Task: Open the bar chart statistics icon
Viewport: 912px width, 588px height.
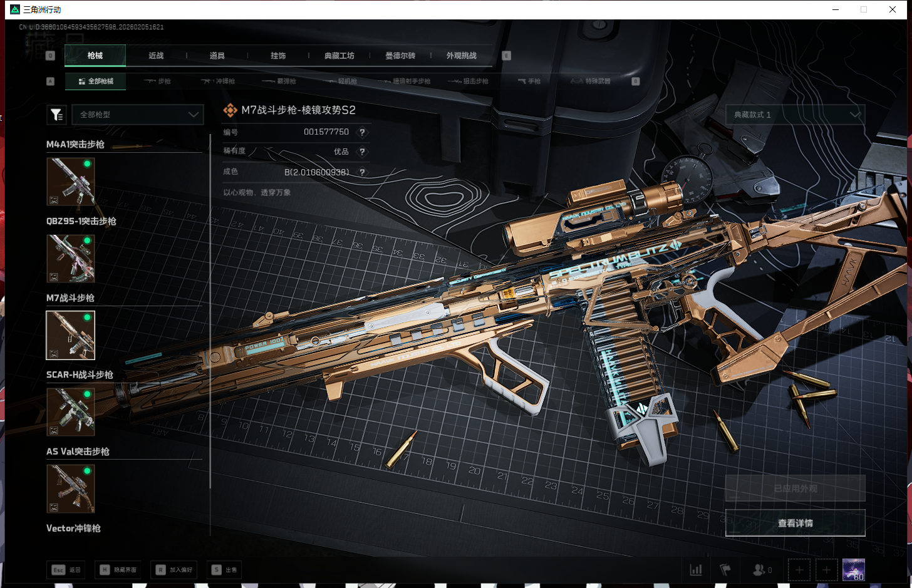Action: pyautogui.click(x=696, y=570)
